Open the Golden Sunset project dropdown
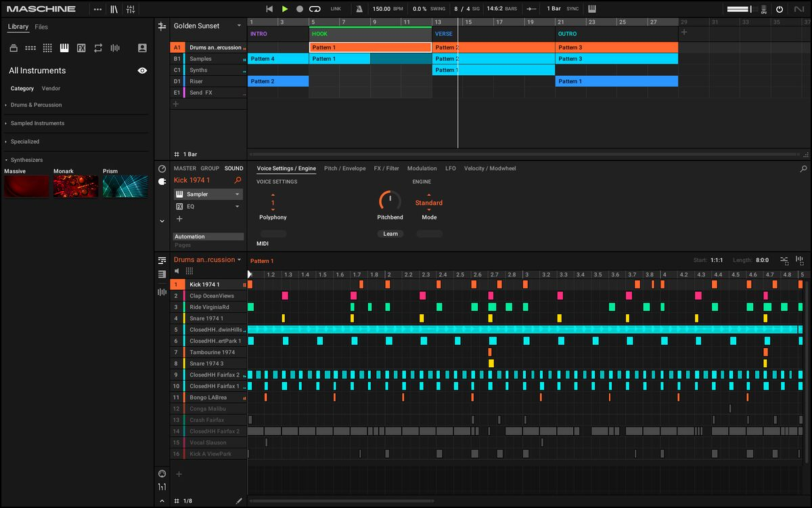 pos(239,26)
